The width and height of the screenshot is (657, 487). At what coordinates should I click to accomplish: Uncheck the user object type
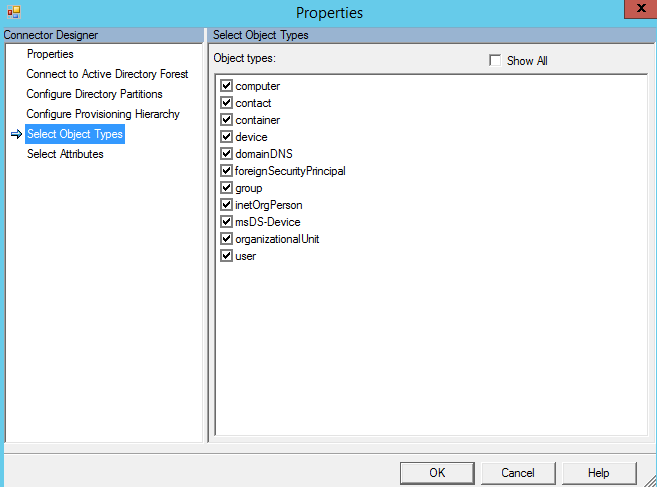pos(226,256)
